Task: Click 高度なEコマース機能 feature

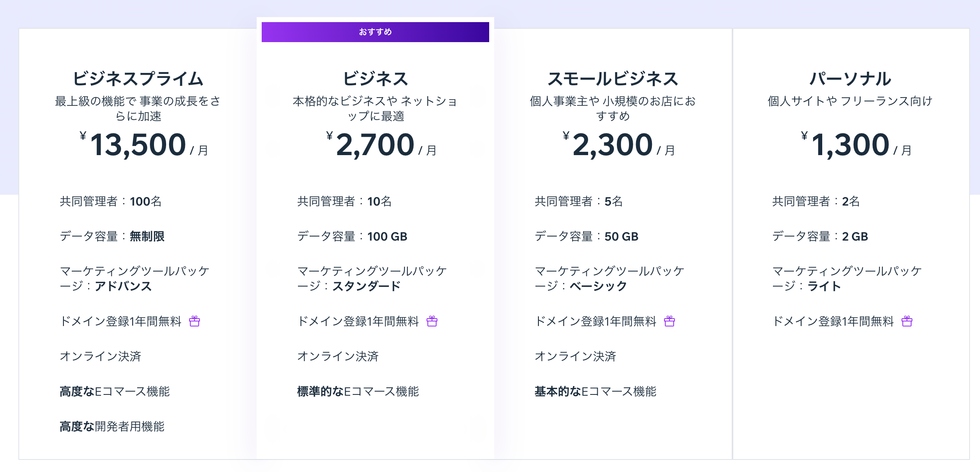Action: [x=115, y=391]
